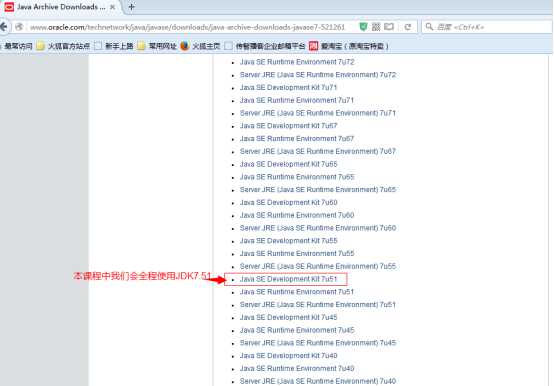Open the 新手上路 bookmark
The image size is (554, 386).
[114, 46]
